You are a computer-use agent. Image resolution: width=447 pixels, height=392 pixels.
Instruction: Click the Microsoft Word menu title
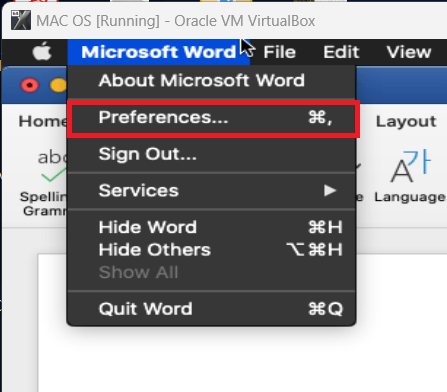click(159, 52)
